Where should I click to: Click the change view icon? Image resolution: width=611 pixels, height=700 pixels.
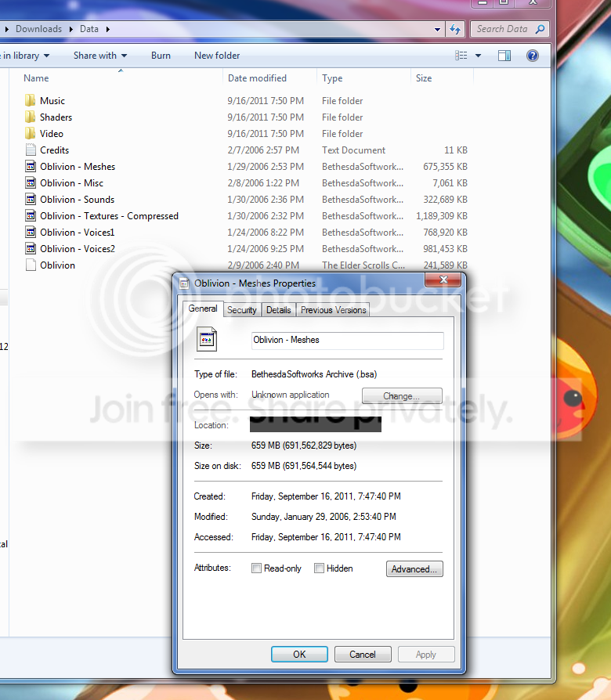(x=461, y=56)
